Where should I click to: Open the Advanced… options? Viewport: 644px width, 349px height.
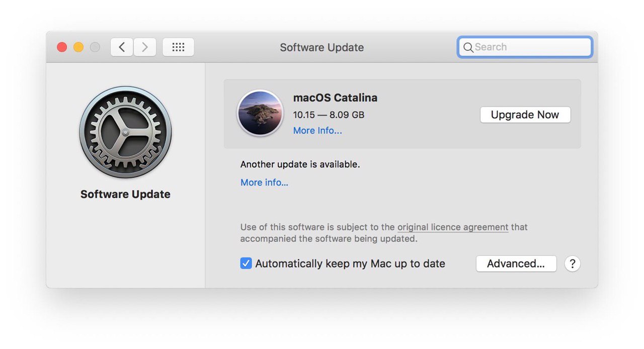pos(516,264)
